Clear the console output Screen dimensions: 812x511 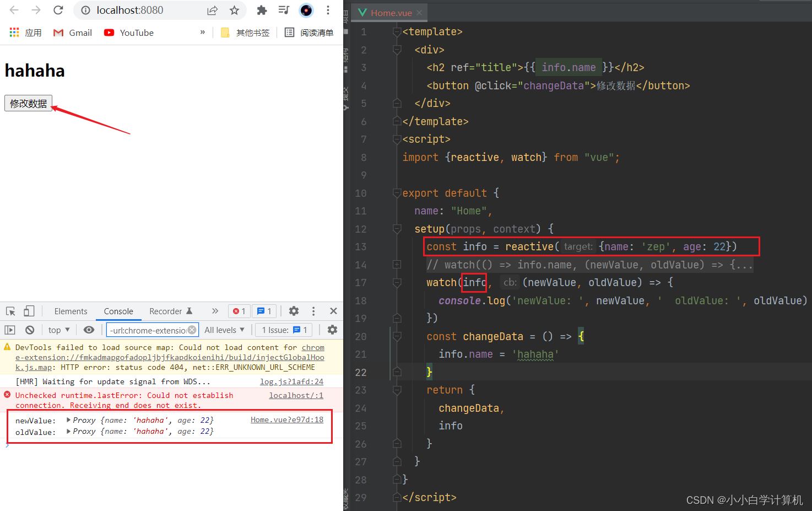click(30, 330)
